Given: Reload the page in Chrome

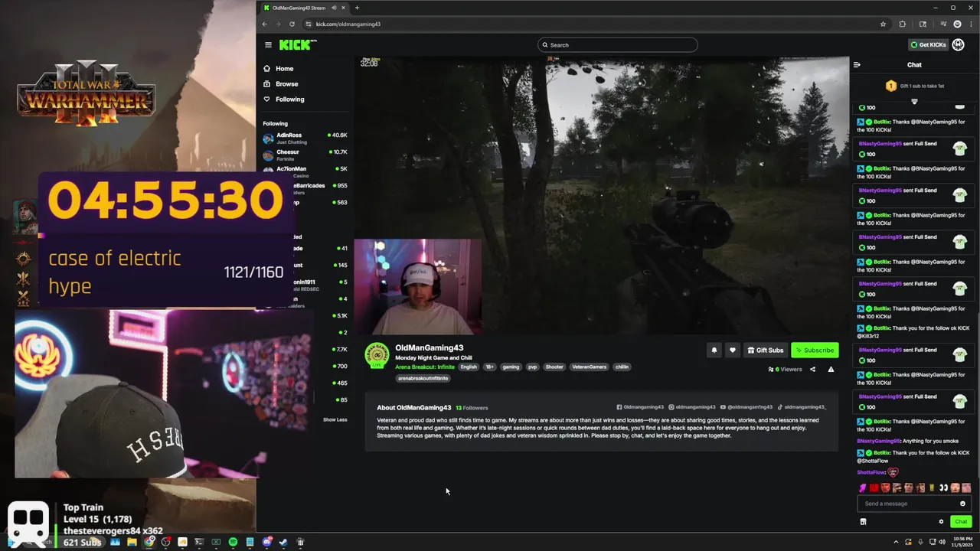Looking at the screenshot, I should 292,24.
